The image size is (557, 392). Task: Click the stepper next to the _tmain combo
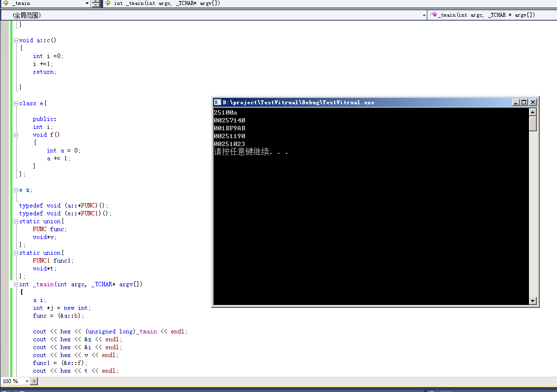(x=95, y=3)
